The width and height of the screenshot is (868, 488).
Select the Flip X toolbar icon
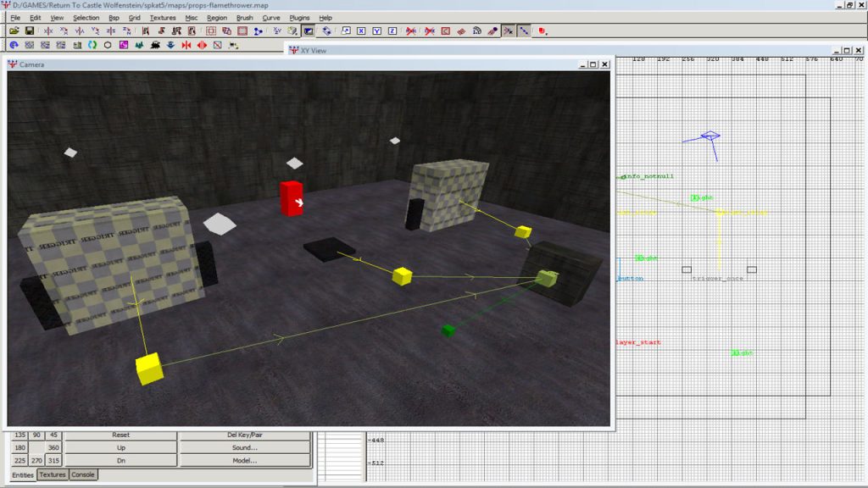[48, 31]
